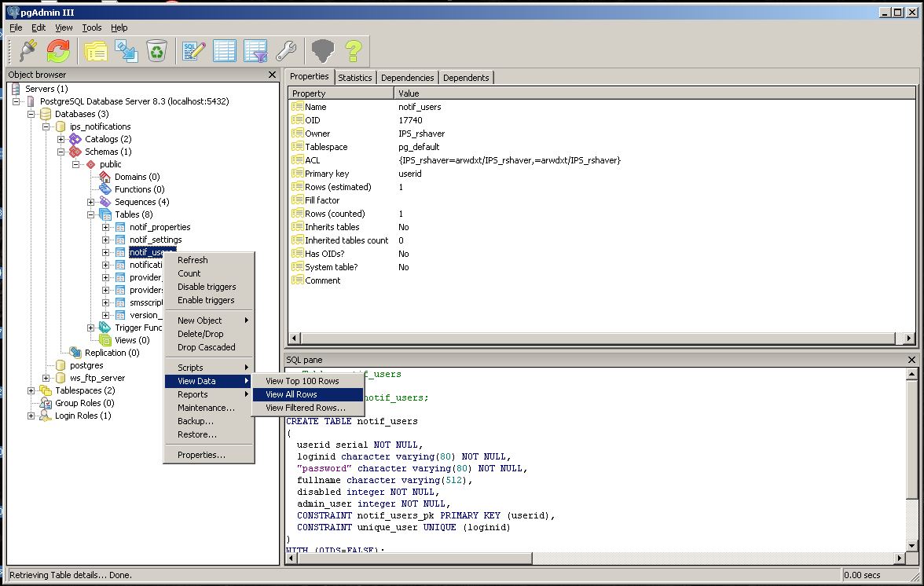Click the SQL pane horizontal scrollbar thumb
Image resolution: width=924 pixels, height=586 pixels.
click(x=415, y=559)
